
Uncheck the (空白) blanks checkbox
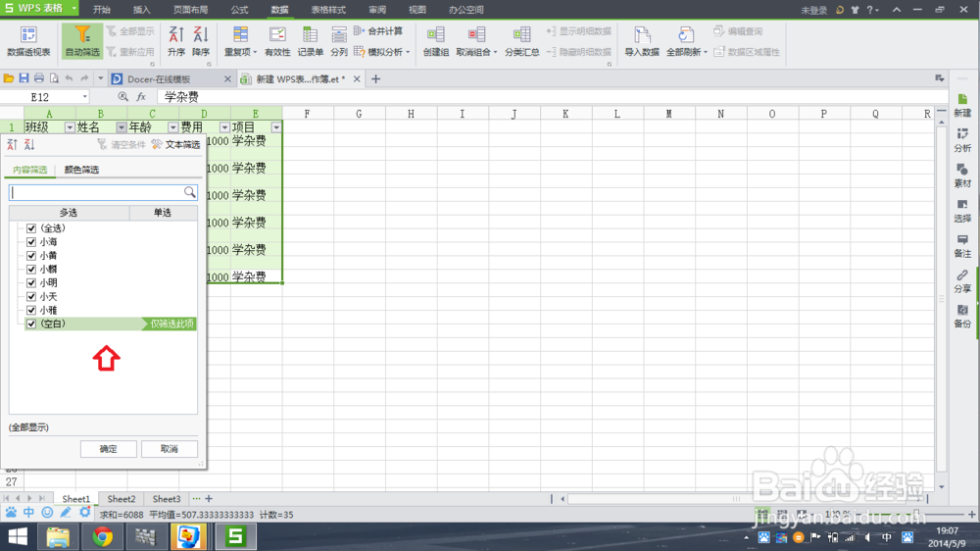point(31,324)
